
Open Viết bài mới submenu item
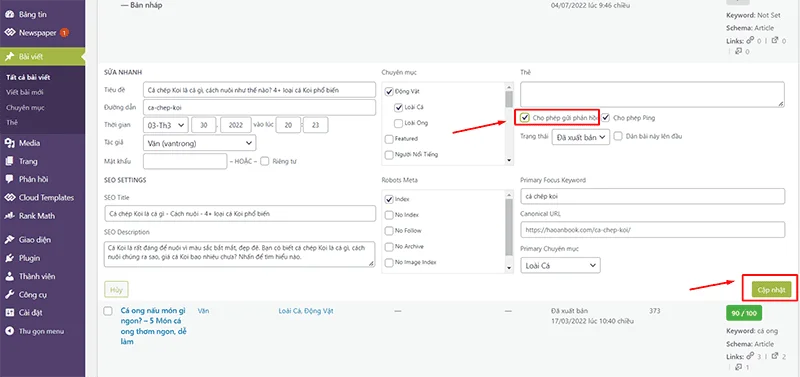[24, 92]
